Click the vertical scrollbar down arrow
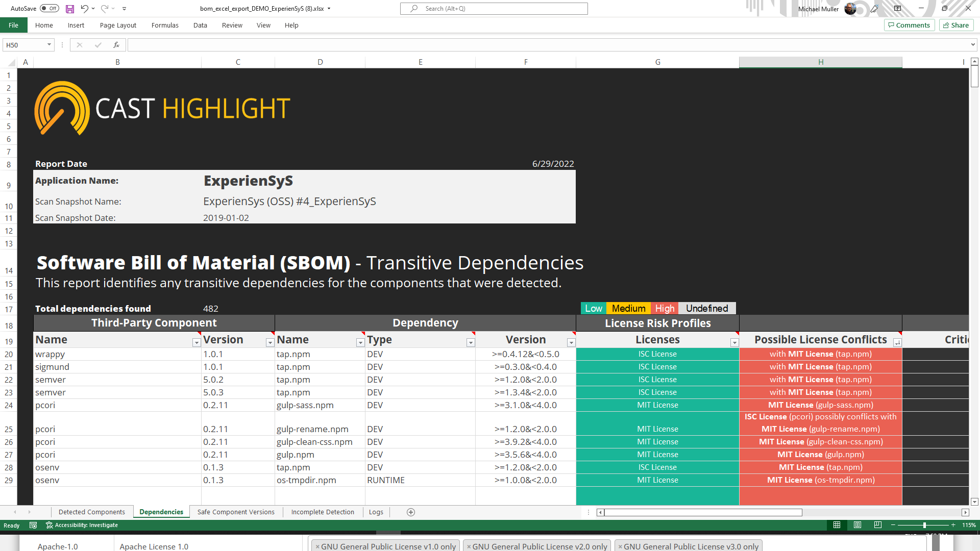The width and height of the screenshot is (980, 551). pyautogui.click(x=974, y=502)
